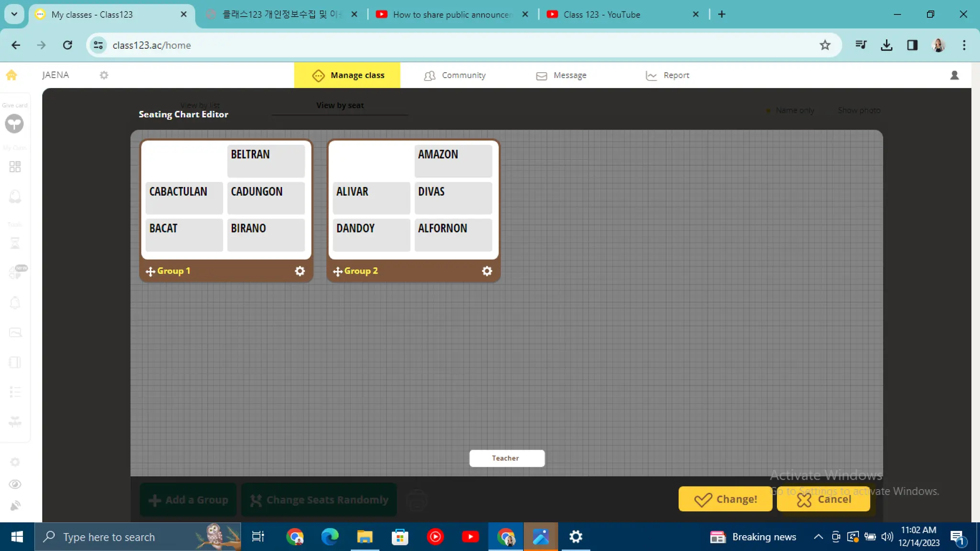Expand the tab search dropdown arrow
980x551 pixels.
(14, 14)
